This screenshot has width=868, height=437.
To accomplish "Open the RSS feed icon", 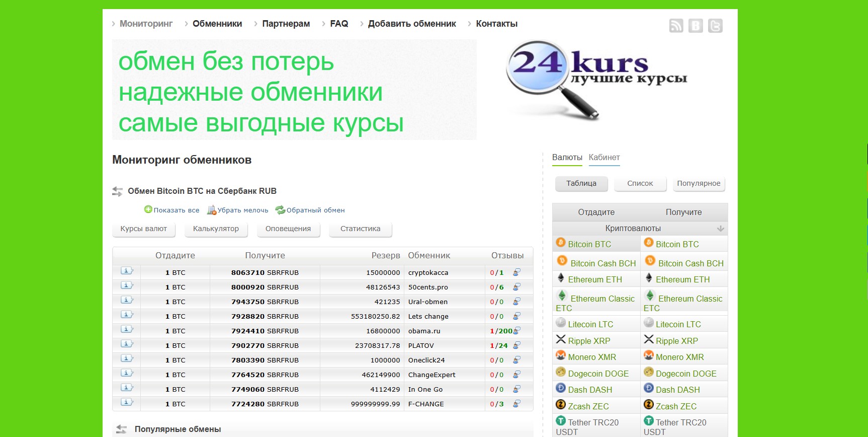I will [676, 26].
